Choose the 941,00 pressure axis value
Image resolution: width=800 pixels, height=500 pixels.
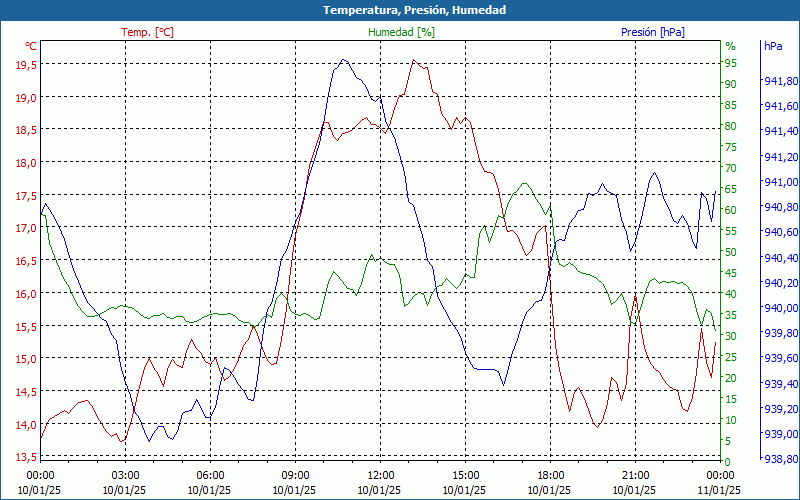point(781,182)
